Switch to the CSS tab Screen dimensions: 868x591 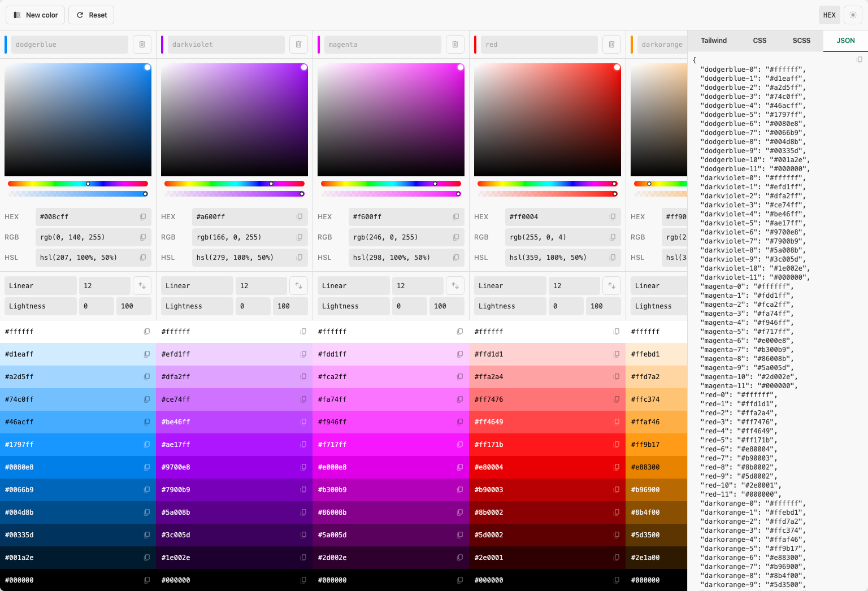pos(759,41)
